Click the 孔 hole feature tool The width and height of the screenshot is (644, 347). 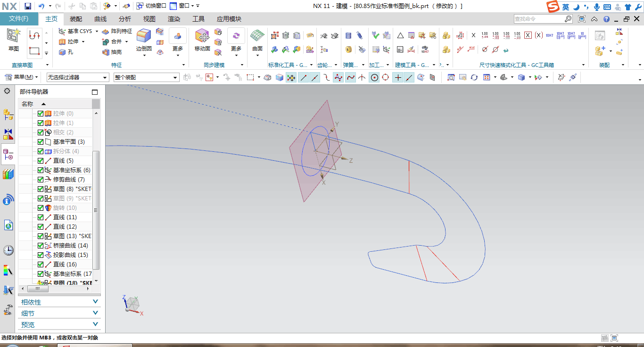[66, 52]
